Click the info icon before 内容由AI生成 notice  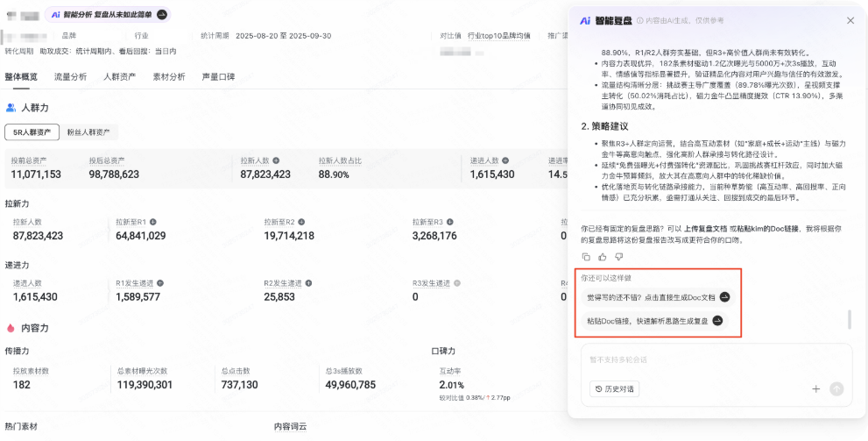640,20
